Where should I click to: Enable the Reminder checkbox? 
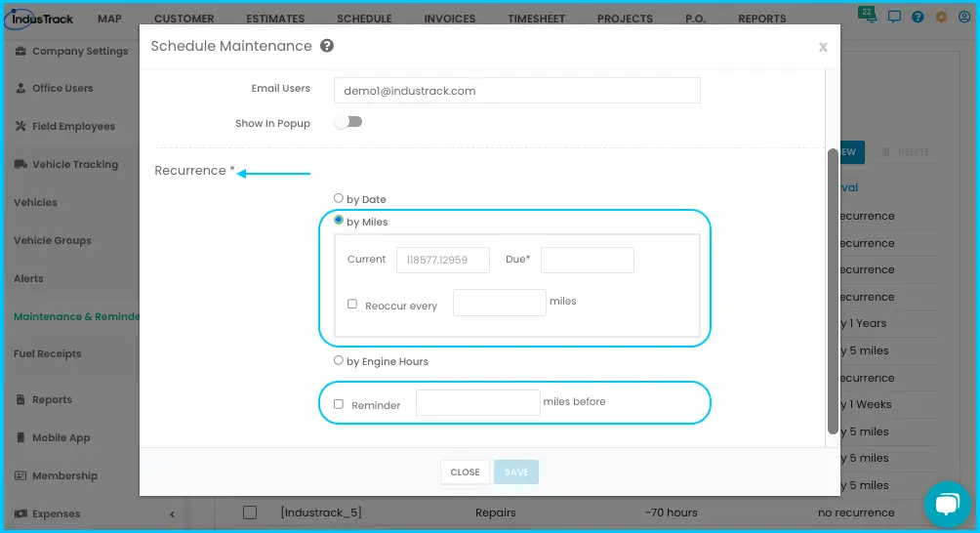point(339,404)
